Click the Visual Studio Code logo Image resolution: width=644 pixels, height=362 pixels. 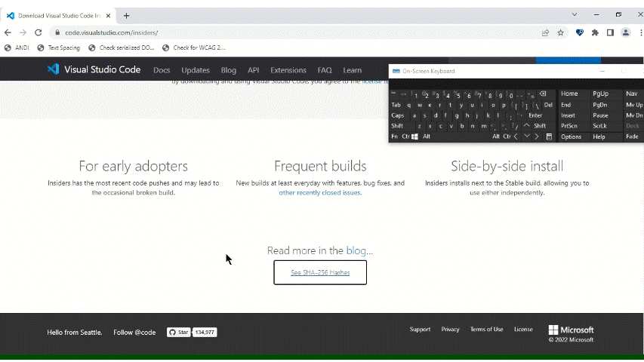tap(94, 69)
